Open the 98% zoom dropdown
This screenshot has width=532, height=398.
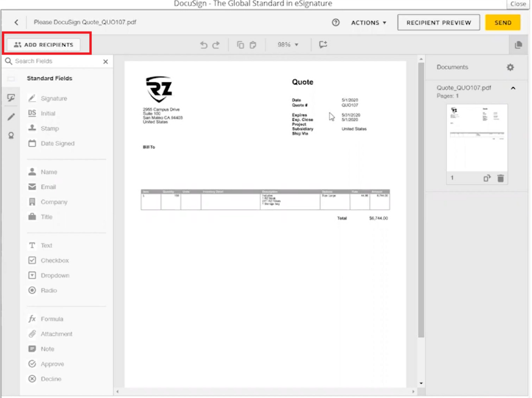[x=288, y=45]
